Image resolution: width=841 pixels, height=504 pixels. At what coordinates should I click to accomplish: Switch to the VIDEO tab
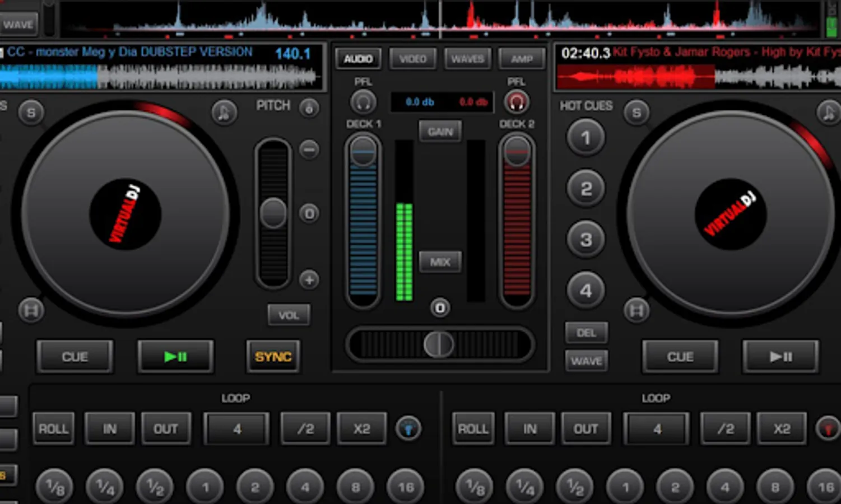point(413,59)
